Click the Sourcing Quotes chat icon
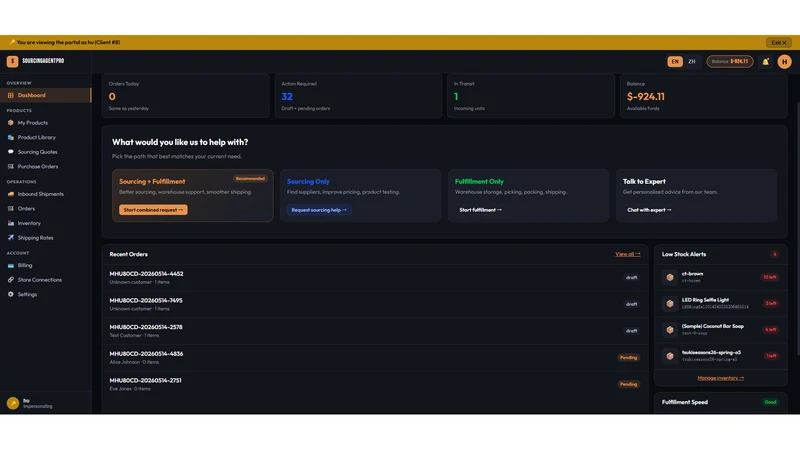The height and width of the screenshot is (450, 800). pos(11,152)
